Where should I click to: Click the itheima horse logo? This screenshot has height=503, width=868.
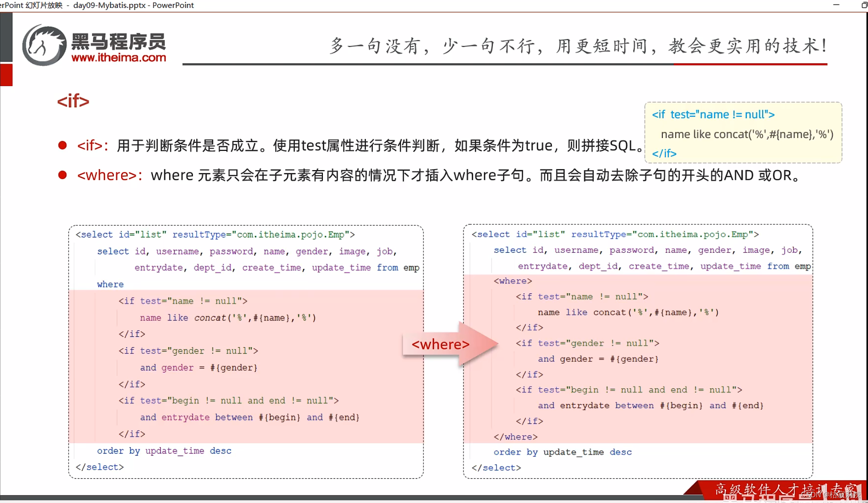[44, 46]
